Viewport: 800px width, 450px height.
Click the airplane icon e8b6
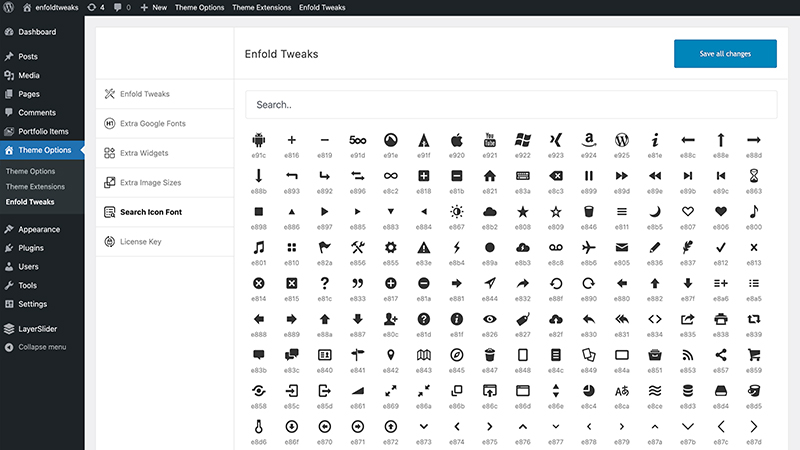point(589,247)
